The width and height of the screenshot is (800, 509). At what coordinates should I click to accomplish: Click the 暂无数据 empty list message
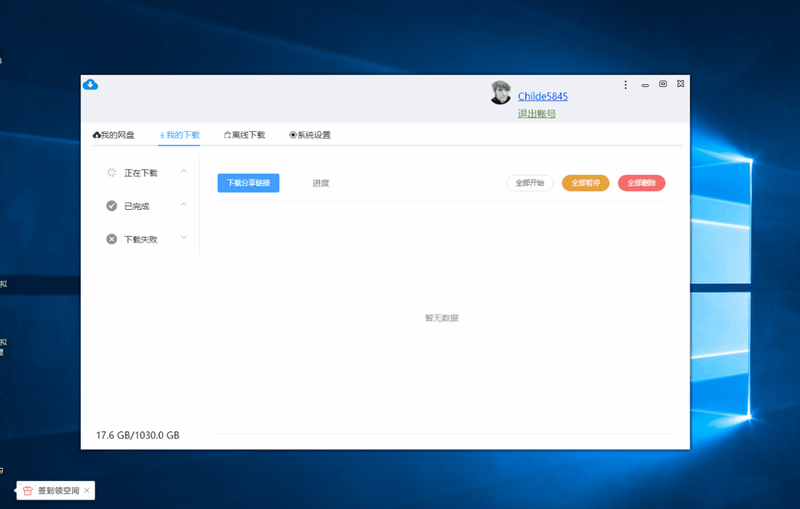[x=442, y=318]
